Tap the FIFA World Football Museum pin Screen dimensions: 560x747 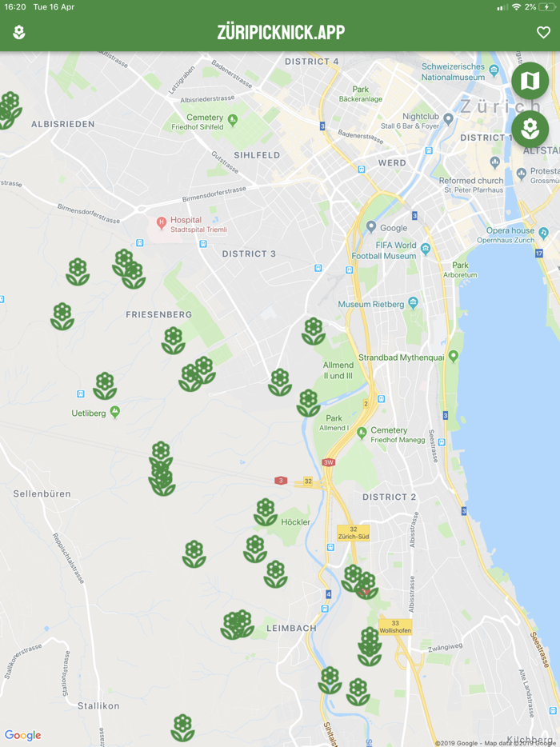(425, 248)
